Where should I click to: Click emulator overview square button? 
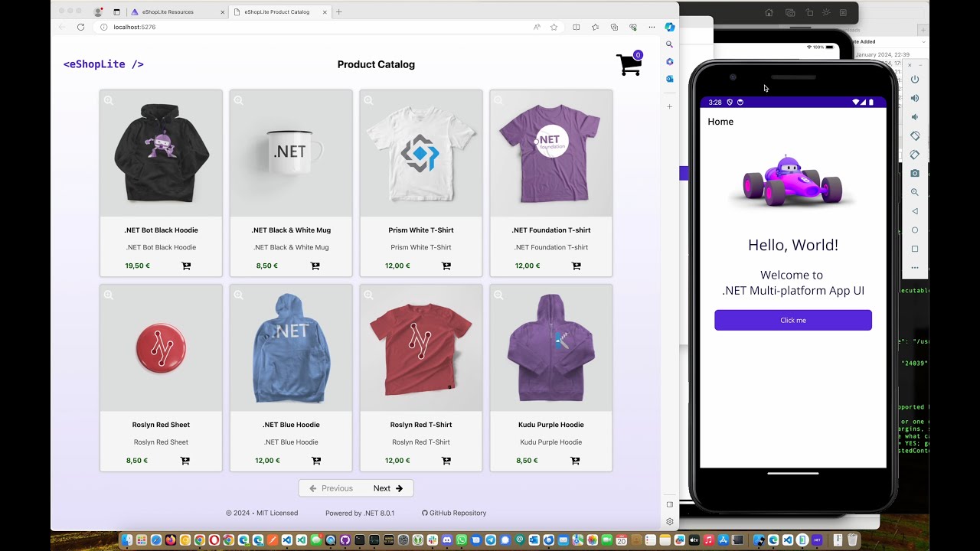point(915,249)
